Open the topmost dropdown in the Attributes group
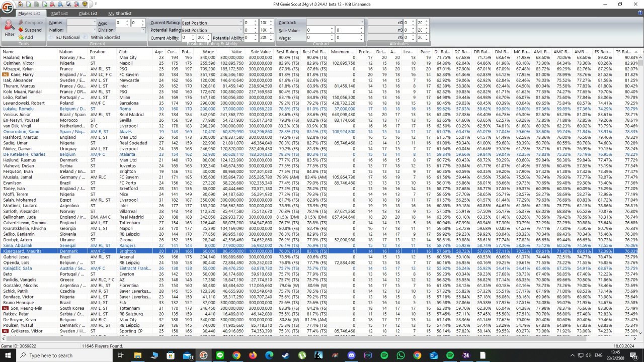 click(x=386, y=23)
